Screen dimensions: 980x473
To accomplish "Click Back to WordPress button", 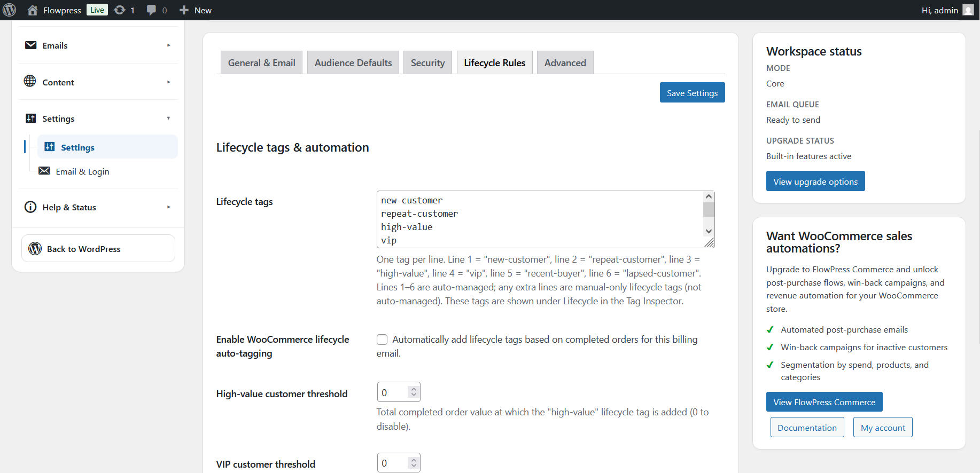I will pos(98,249).
